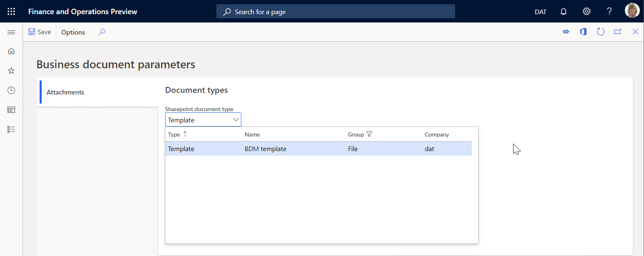Click the Save button
Image resolution: width=644 pixels, height=256 pixels.
point(40,32)
